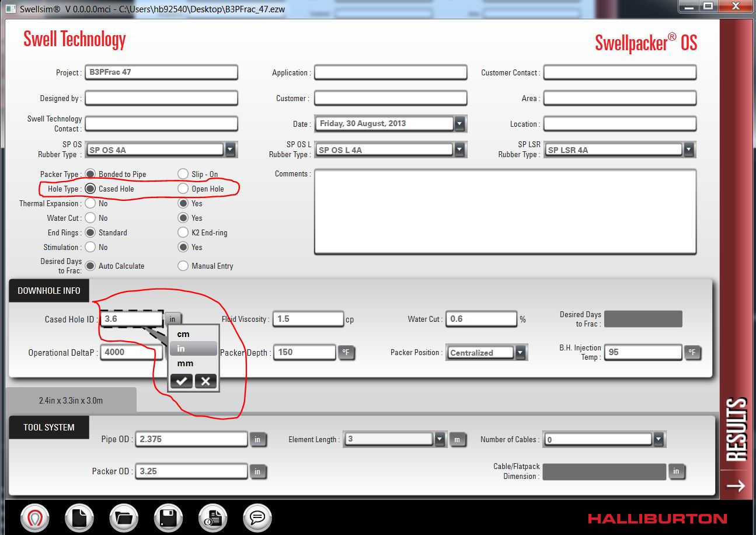This screenshot has height=535, width=756.
Task: Open Number of Cables dropdown
Action: tap(659, 439)
